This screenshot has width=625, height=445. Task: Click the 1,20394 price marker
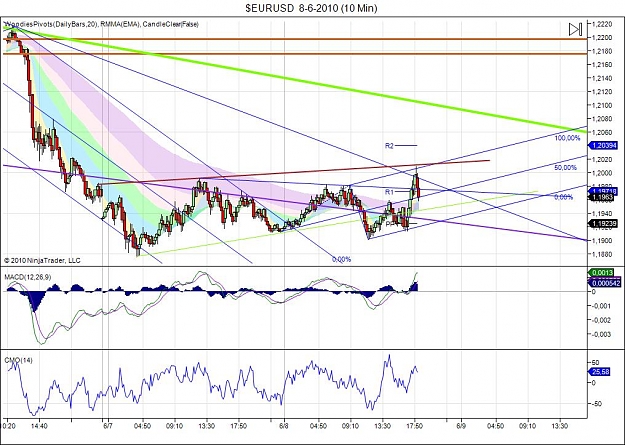[x=603, y=146]
